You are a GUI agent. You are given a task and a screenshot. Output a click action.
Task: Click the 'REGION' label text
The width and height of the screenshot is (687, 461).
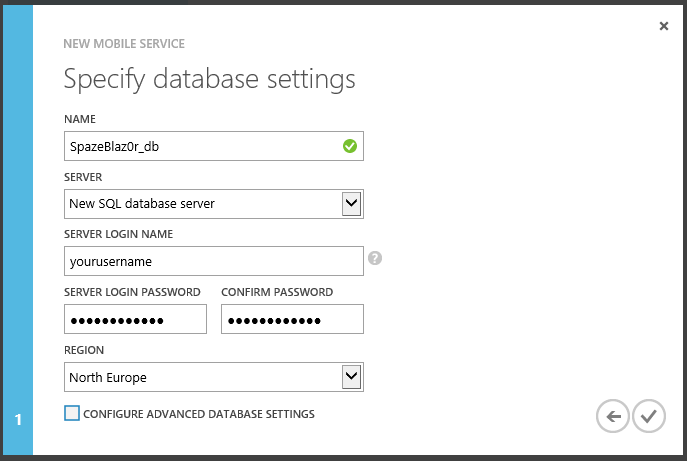(x=84, y=350)
